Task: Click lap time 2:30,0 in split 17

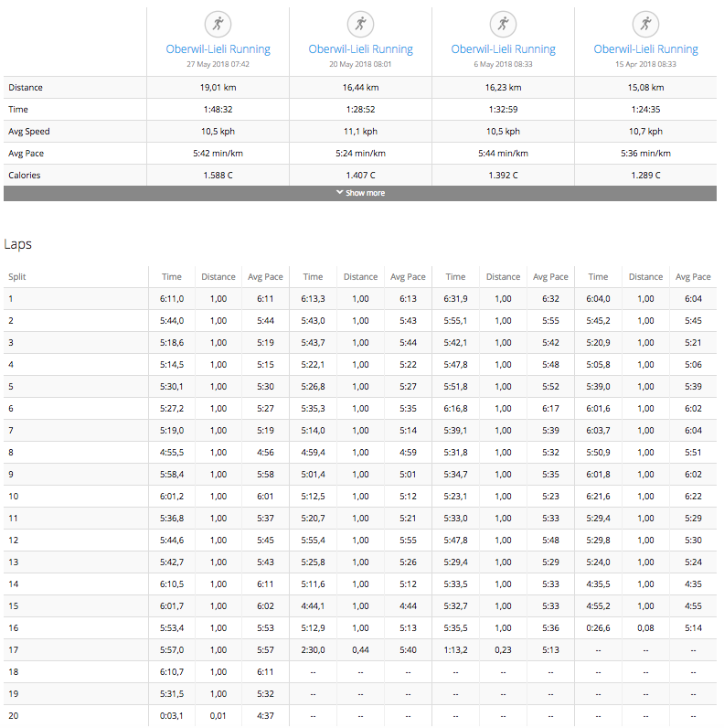Action: click(313, 650)
